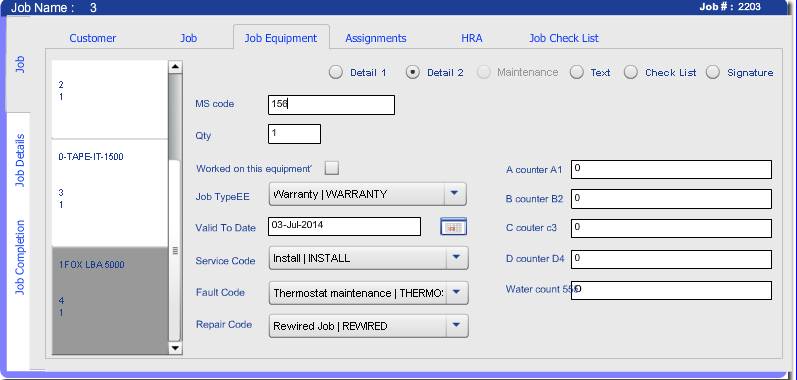
Task: Click the A counter A1 field
Action: click(x=671, y=170)
